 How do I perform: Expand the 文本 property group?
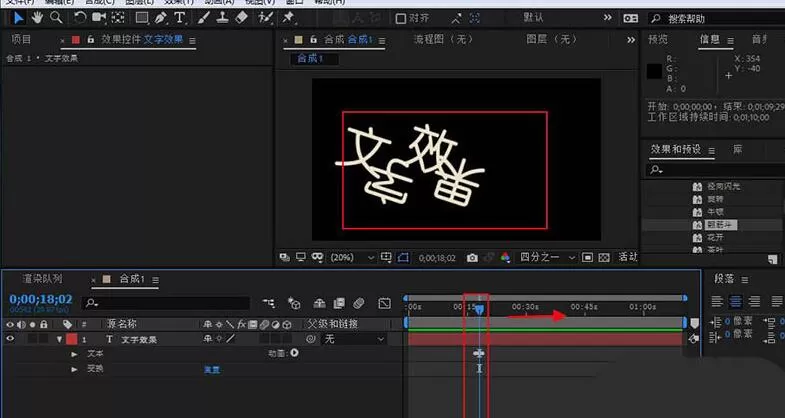pos(75,354)
